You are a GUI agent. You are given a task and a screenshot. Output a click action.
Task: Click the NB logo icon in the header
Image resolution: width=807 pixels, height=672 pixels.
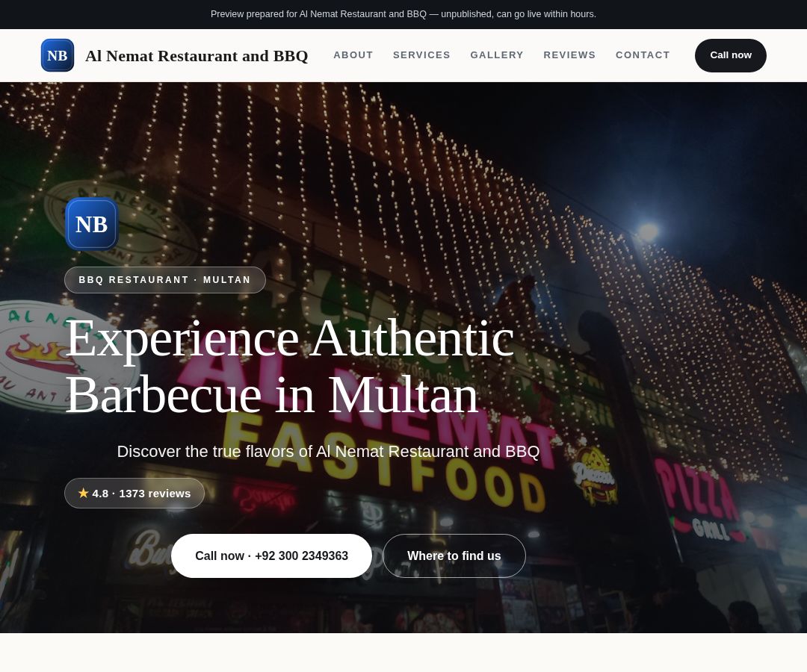(x=57, y=55)
